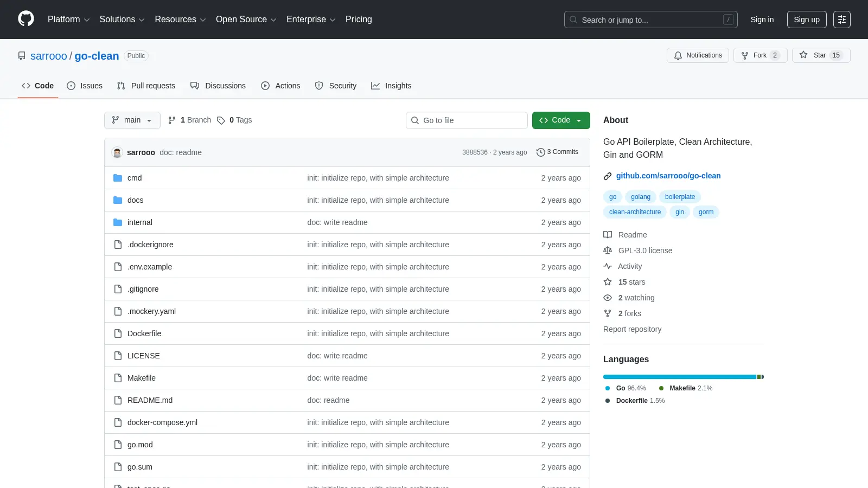Click the pulse icon next to Activity

point(608,266)
